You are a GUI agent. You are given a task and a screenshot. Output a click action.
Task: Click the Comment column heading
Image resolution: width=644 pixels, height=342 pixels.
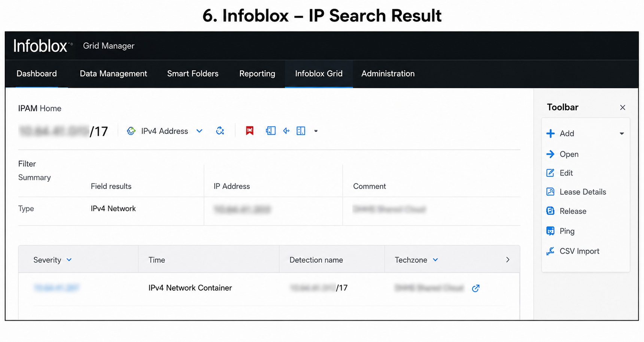click(369, 186)
